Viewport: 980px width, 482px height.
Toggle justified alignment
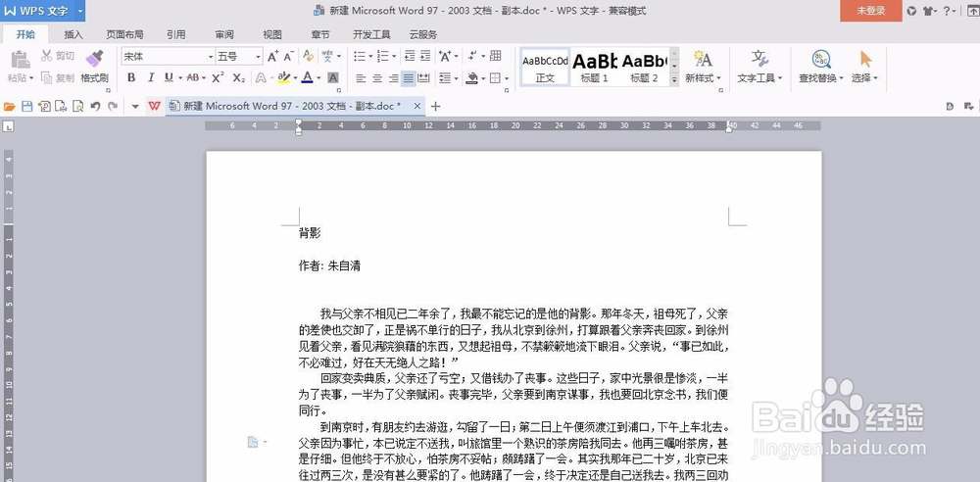[408, 78]
